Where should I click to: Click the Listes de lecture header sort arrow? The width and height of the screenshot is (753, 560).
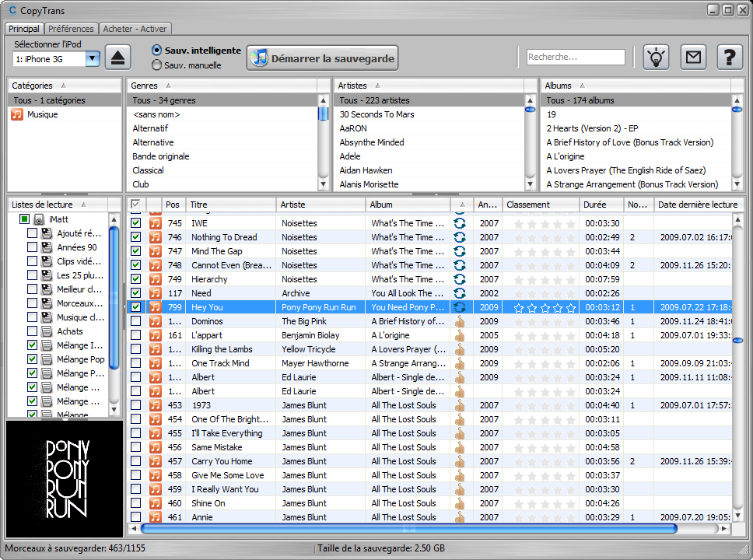tap(82, 205)
